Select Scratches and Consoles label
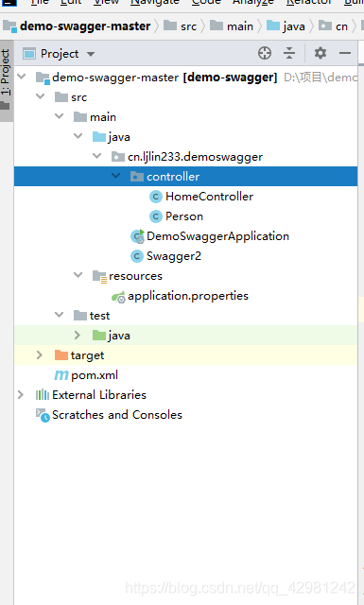364x605 pixels. click(117, 415)
